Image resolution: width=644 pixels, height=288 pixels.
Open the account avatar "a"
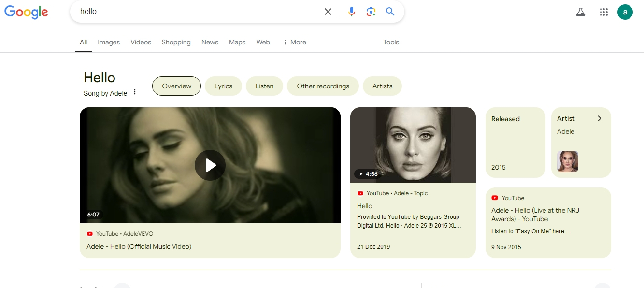[x=625, y=12]
